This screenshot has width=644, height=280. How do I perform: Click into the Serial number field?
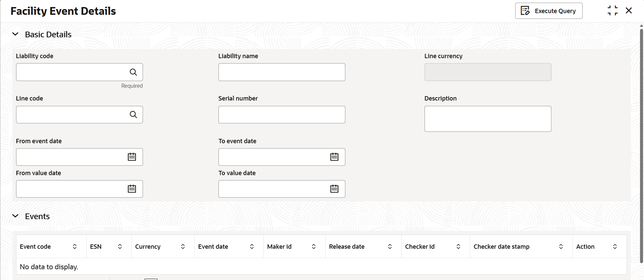pyautogui.click(x=282, y=115)
